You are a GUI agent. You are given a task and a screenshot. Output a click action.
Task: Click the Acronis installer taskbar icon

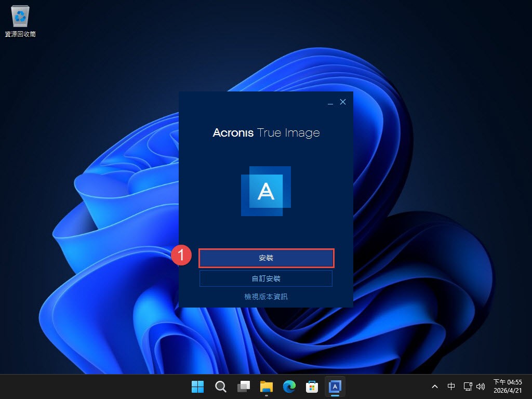tap(335, 387)
